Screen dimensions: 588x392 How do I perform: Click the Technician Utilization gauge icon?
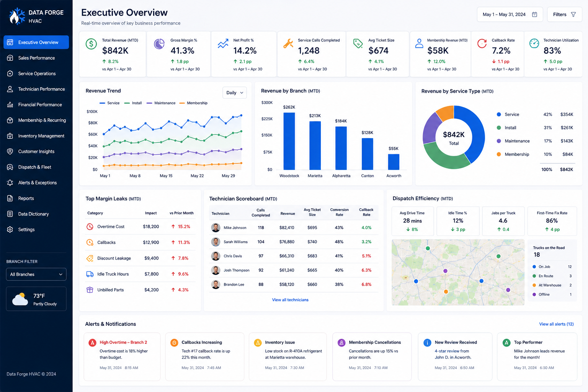pyautogui.click(x=534, y=43)
